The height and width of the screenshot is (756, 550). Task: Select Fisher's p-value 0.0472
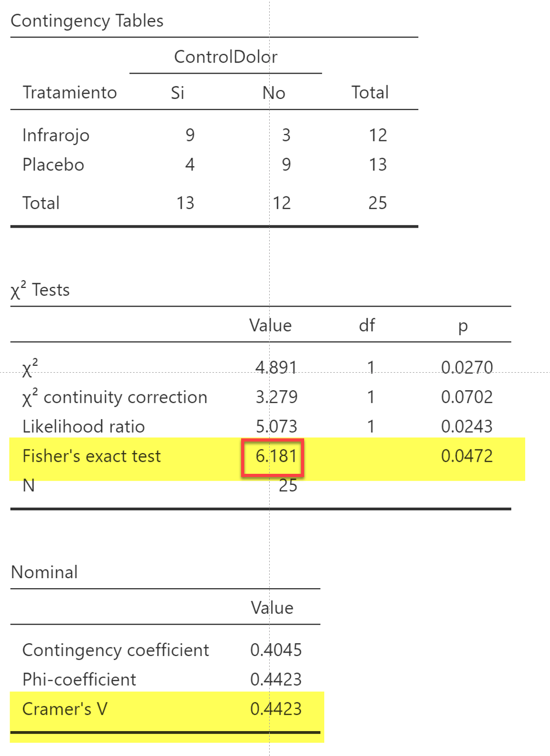point(467,456)
